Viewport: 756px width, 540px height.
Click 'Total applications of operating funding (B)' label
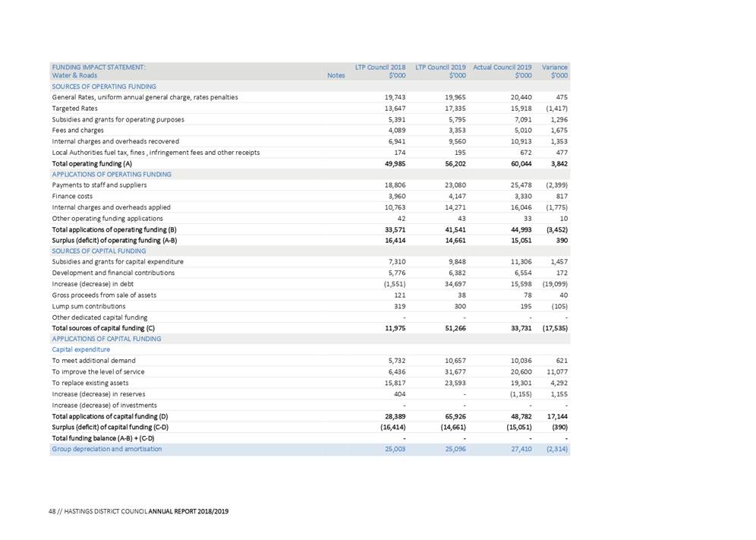pyautogui.click(x=115, y=229)
